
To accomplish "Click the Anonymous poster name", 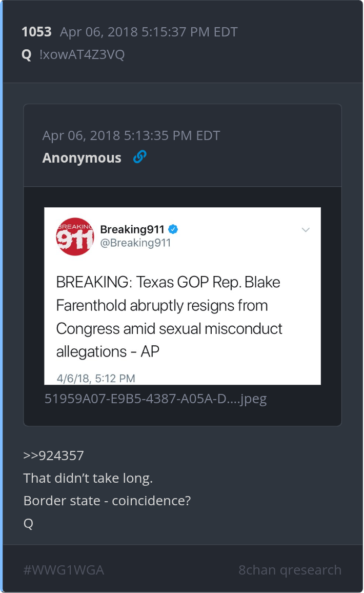I will point(82,158).
